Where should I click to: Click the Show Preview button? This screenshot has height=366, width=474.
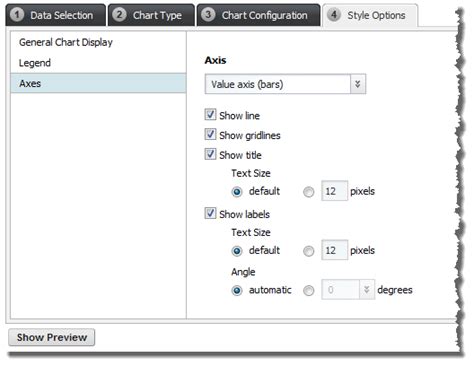[x=52, y=337]
